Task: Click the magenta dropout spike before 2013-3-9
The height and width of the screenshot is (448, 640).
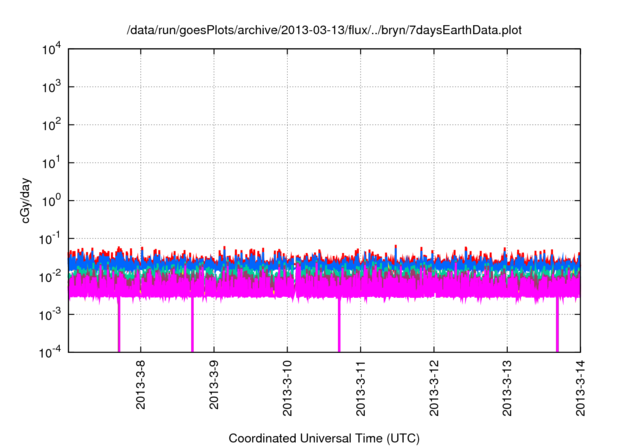Action: [x=192, y=324]
